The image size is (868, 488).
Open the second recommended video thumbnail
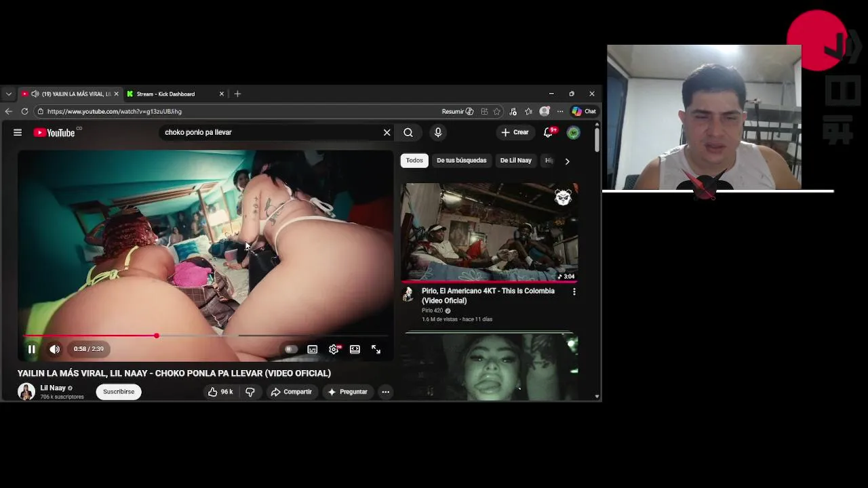[x=489, y=366]
